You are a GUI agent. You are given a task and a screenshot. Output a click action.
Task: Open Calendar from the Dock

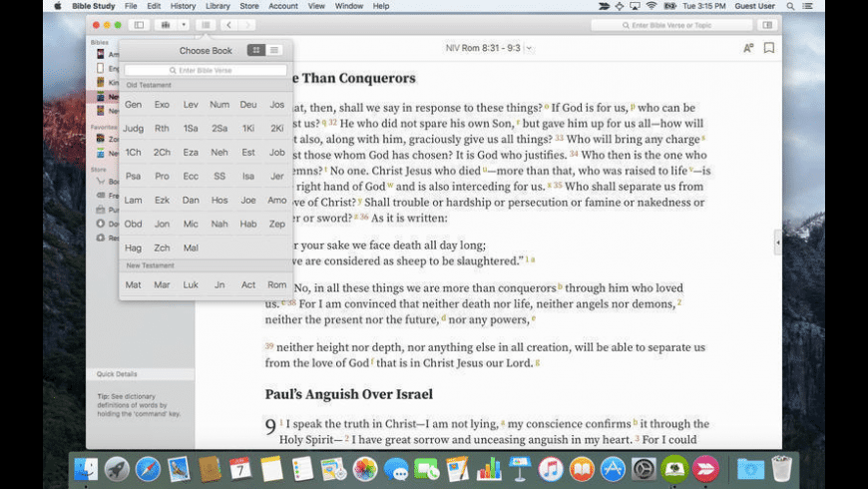[240, 470]
